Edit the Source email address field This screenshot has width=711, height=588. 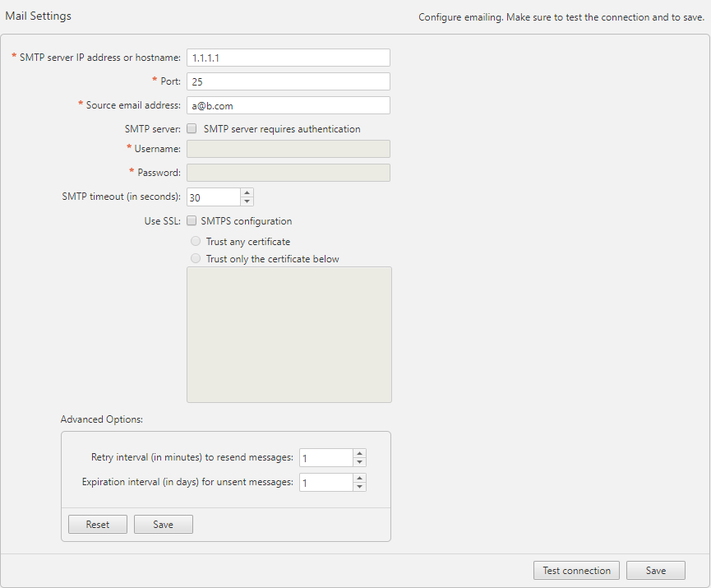point(288,105)
